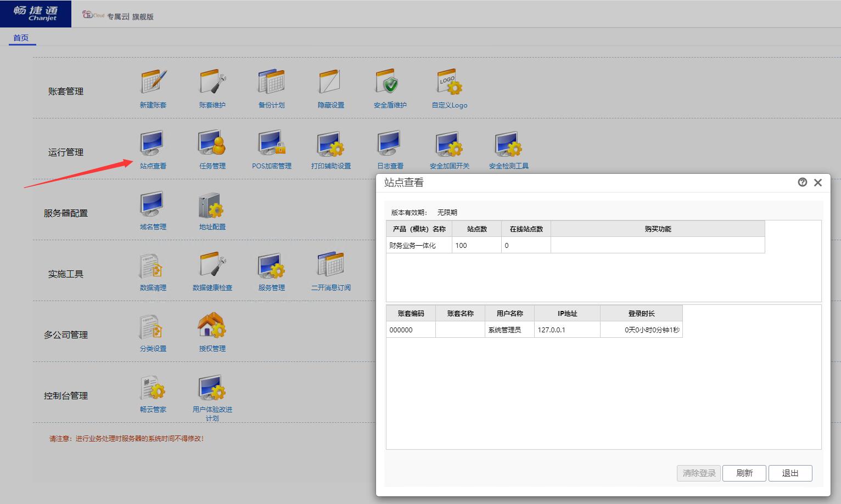Click 账套编码 column header
The width and height of the screenshot is (841, 504).
coord(411,313)
